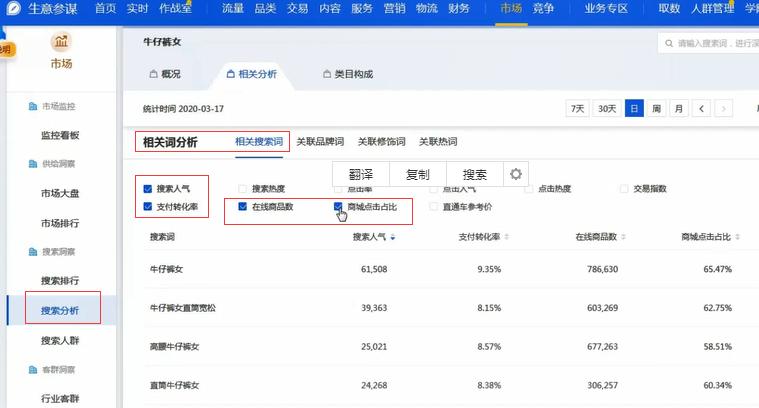Click the value 786,630
This screenshot has width=759, height=408.
603,269
